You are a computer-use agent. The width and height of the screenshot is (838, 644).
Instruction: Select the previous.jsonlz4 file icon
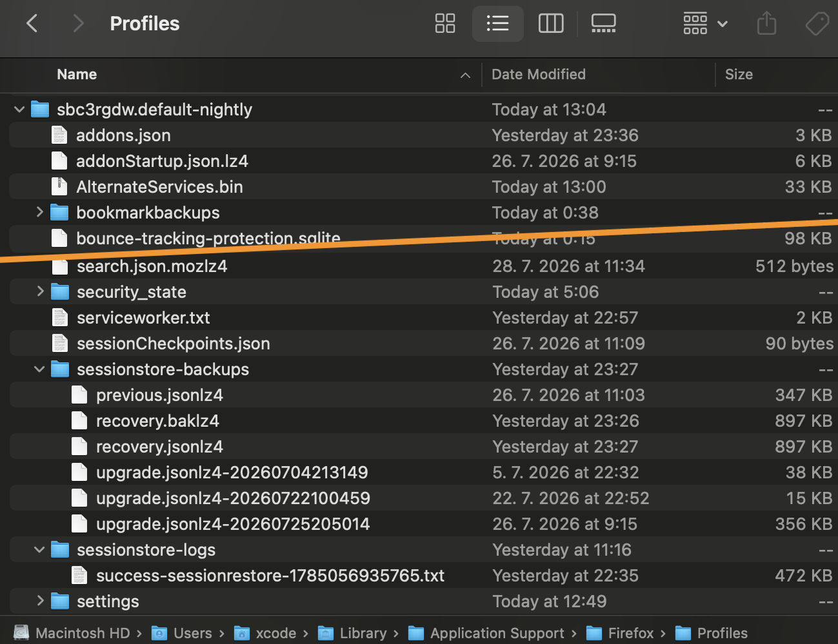(x=79, y=395)
